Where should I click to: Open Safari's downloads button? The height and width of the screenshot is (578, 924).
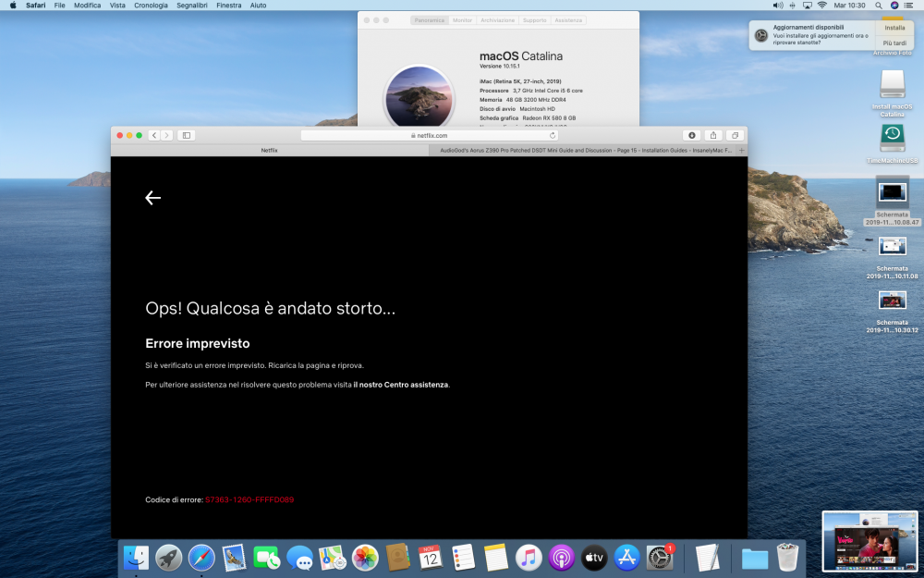pos(692,135)
